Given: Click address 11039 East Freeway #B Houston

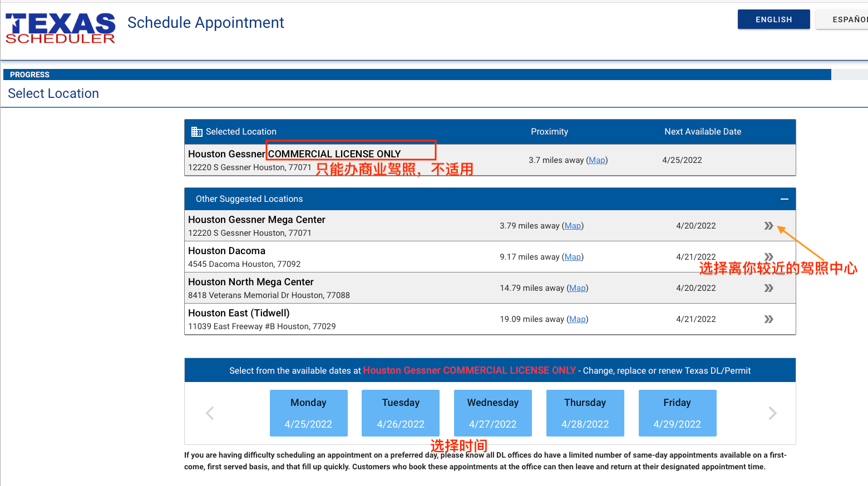Looking at the screenshot, I should [x=262, y=326].
